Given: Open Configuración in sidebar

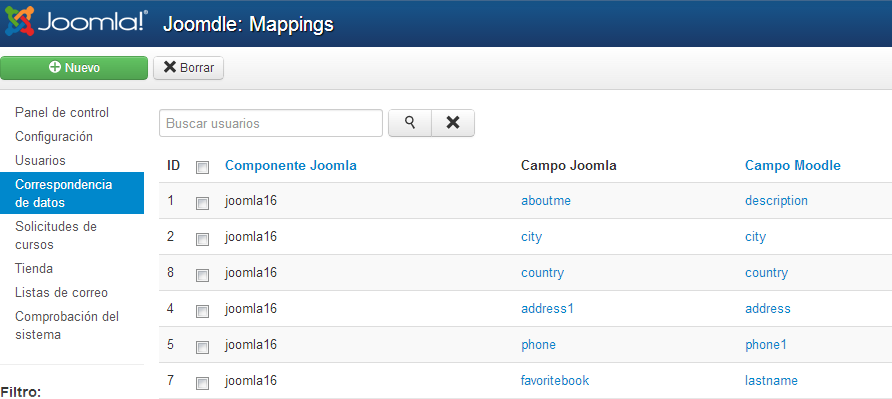Looking at the screenshot, I should coord(54,137).
